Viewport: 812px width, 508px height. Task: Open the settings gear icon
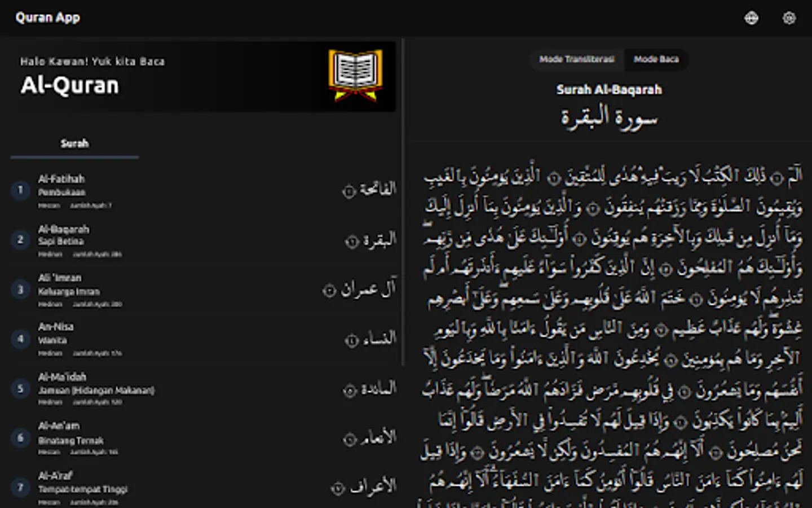click(789, 18)
